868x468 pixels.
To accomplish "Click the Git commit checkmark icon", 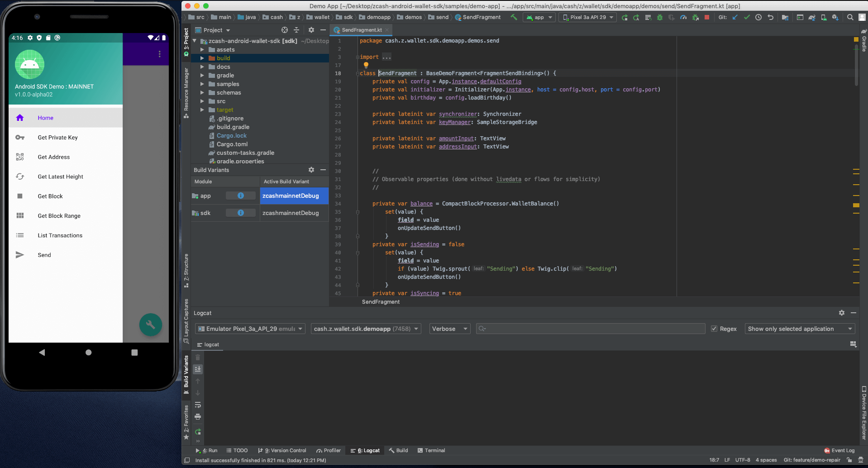I will coord(747,17).
